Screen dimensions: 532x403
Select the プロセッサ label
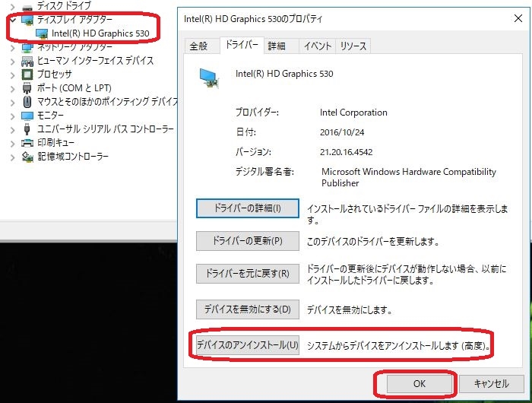point(54,75)
